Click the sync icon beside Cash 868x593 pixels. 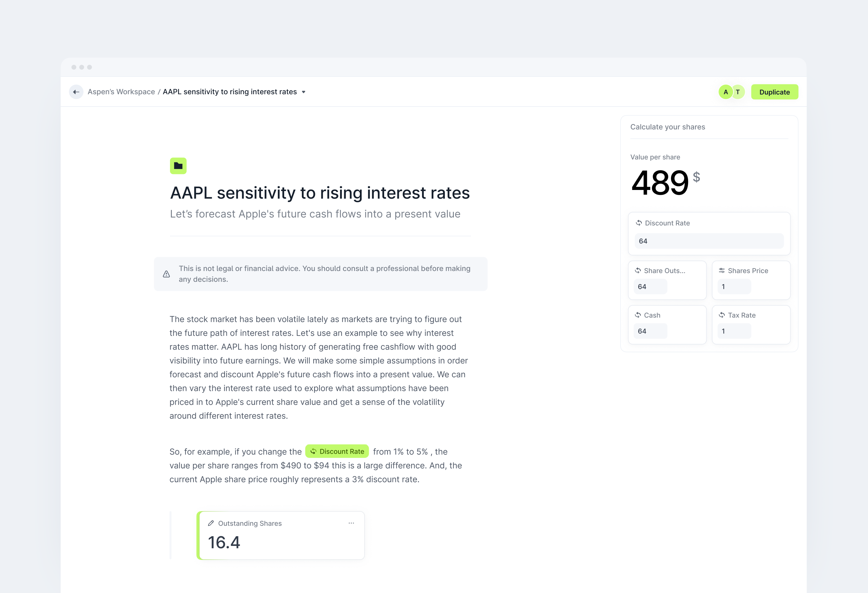[x=638, y=315]
